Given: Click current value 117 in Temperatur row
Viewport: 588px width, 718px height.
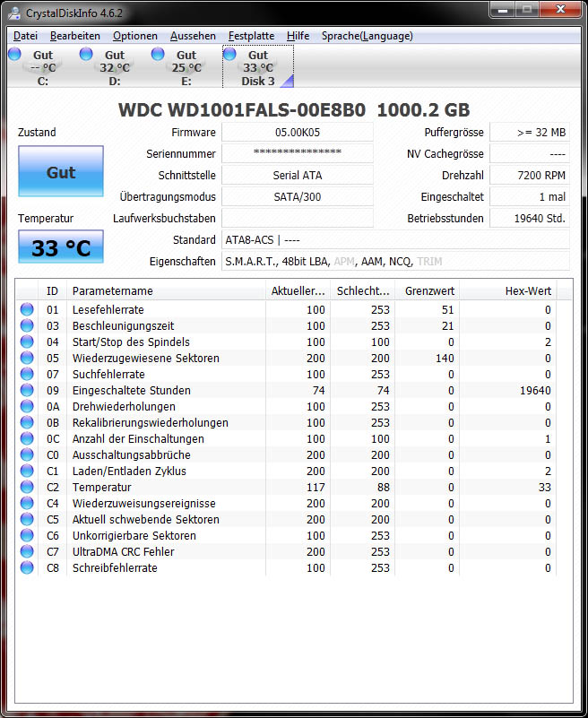Looking at the screenshot, I should (x=316, y=488).
